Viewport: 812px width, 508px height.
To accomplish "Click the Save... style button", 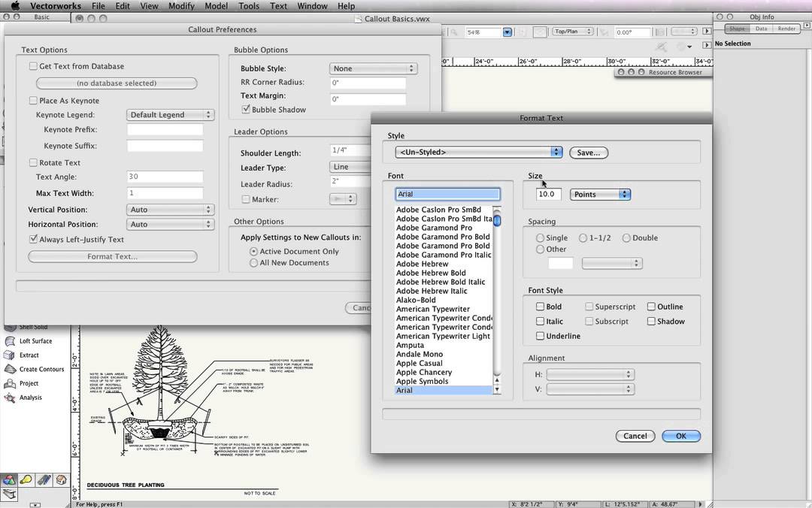I will (x=588, y=153).
